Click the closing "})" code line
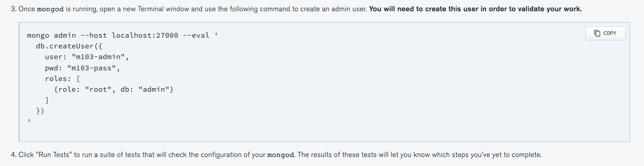Screen dimensions: 644x166 [x=40, y=111]
